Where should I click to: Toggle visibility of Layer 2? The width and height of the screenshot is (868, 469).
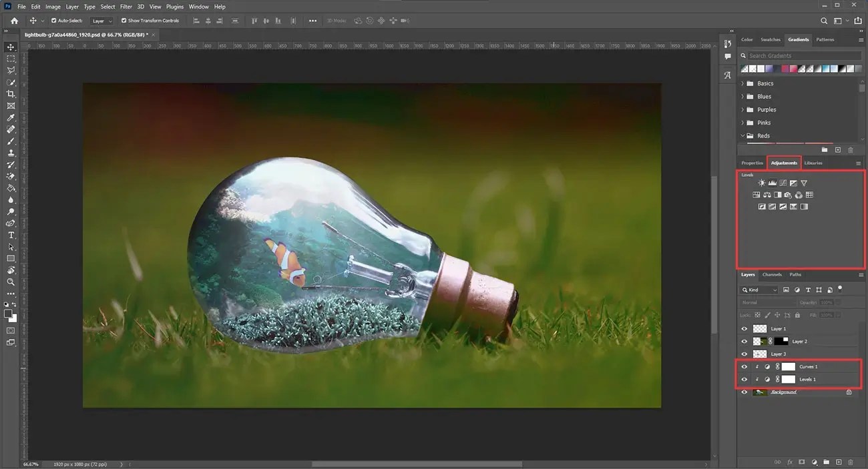tap(744, 341)
